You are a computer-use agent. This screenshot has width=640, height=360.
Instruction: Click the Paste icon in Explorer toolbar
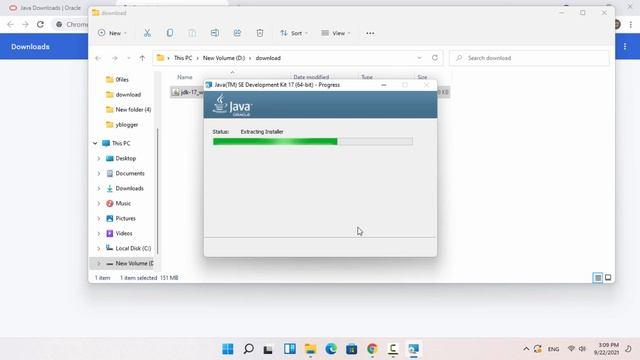tap(192, 33)
